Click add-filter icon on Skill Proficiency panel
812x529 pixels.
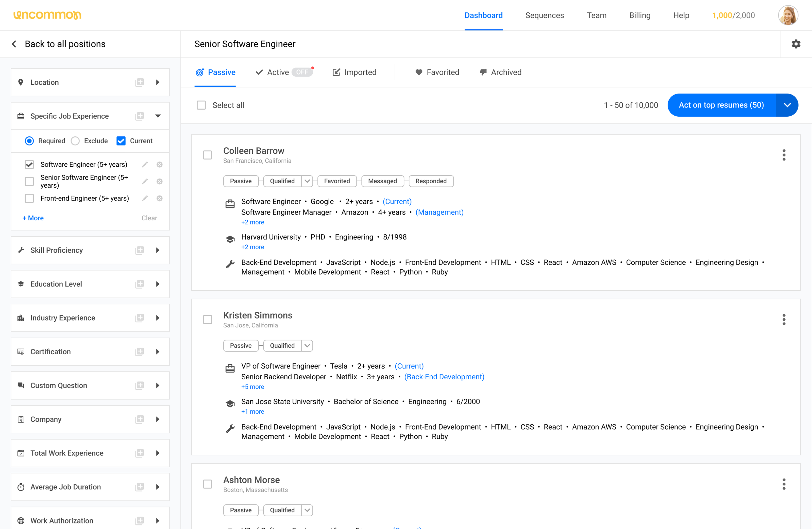pos(140,250)
